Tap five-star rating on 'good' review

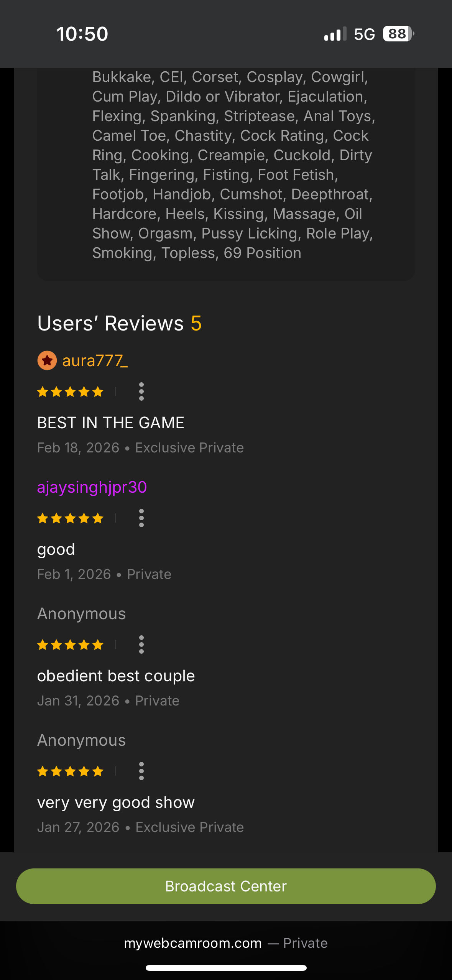pos(70,518)
